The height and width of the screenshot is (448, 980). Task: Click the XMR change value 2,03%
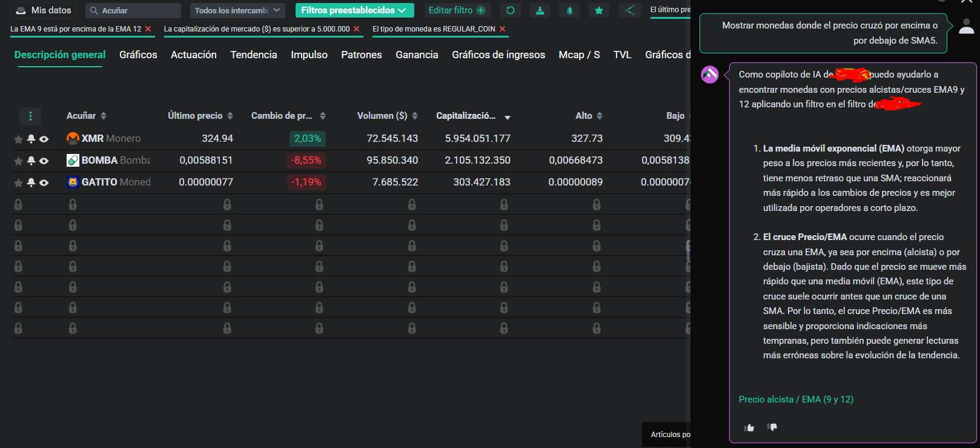coord(308,138)
